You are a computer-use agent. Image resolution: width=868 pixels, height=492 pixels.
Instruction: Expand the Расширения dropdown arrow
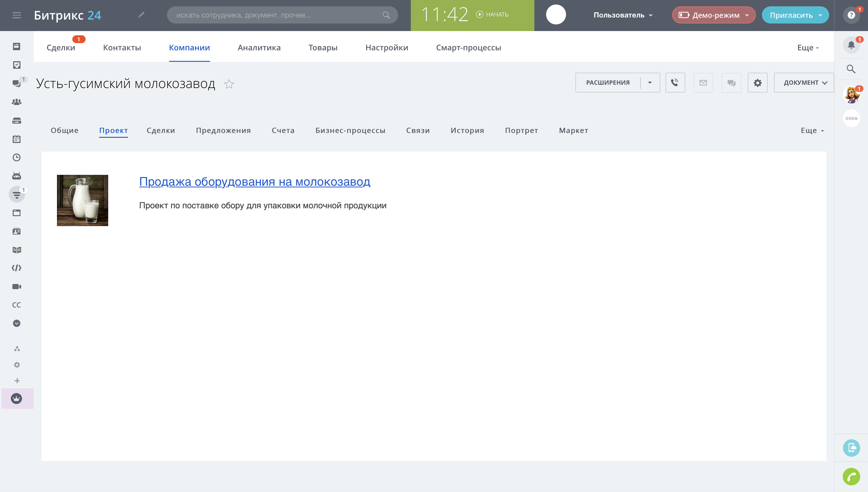coord(649,82)
